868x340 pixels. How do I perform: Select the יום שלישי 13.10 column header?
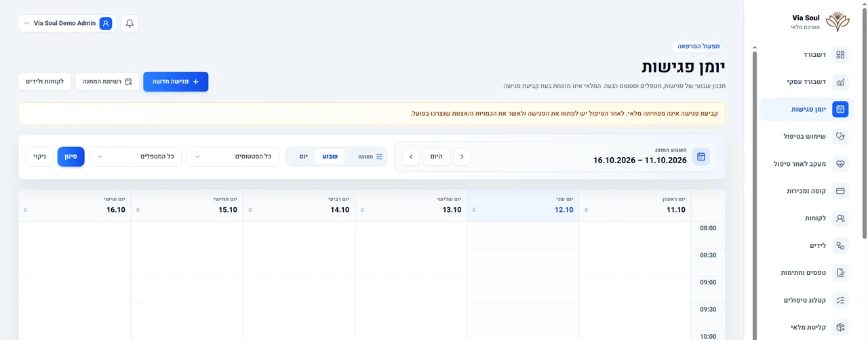[x=411, y=205]
